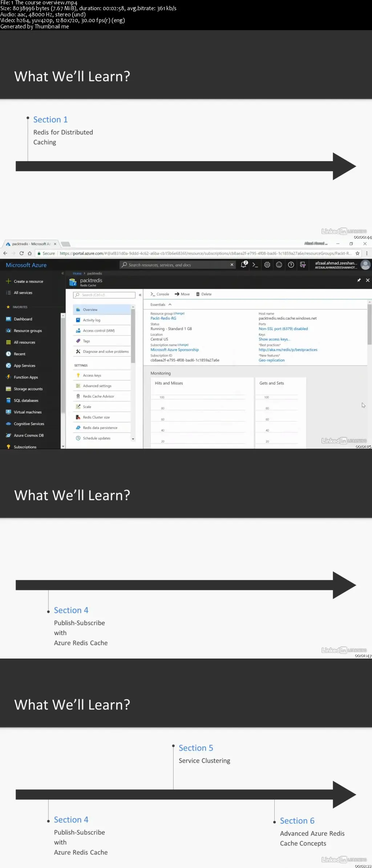Open the Hits and Misses chart
This screenshot has height=868, width=372.
(x=202, y=413)
